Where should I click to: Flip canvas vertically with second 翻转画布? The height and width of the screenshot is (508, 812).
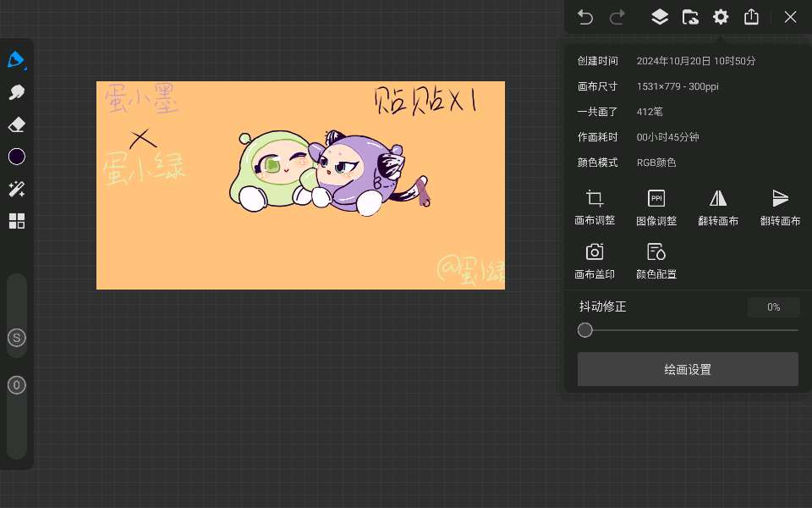pos(780,207)
